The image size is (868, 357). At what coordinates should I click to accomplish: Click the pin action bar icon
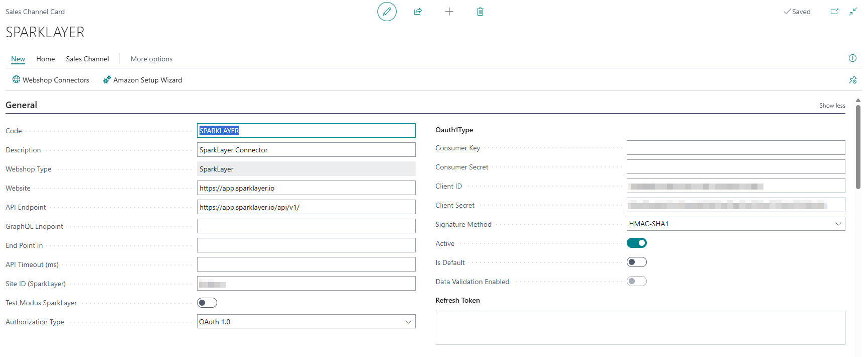click(x=853, y=80)
